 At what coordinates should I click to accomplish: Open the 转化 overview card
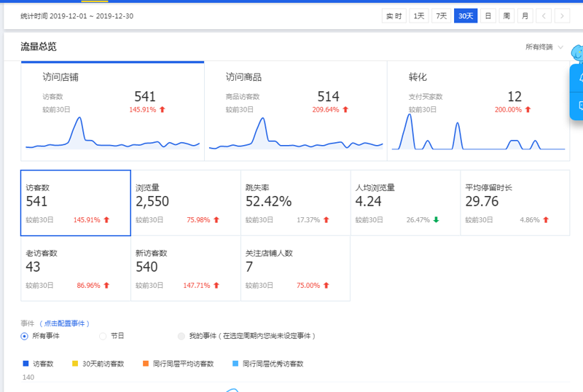click(x=479, y=111)
